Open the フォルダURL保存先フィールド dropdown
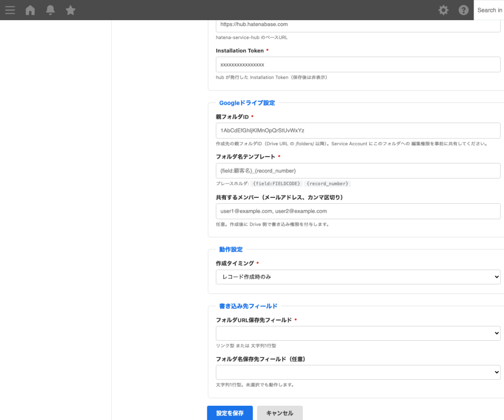504x420 pixels. pos(358,333)
